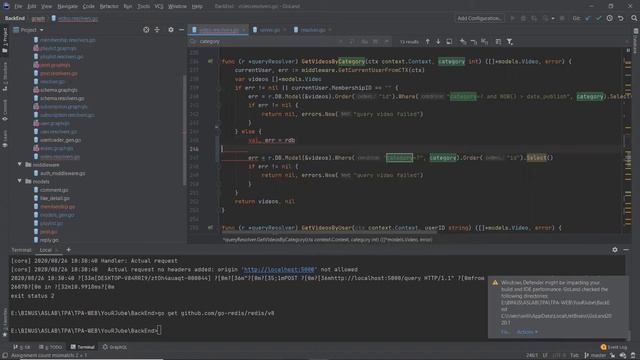This screenshot has width=640, height=360.
Task: Hide the terminal panel with minus icon
Action: click(x=626, y=250)
